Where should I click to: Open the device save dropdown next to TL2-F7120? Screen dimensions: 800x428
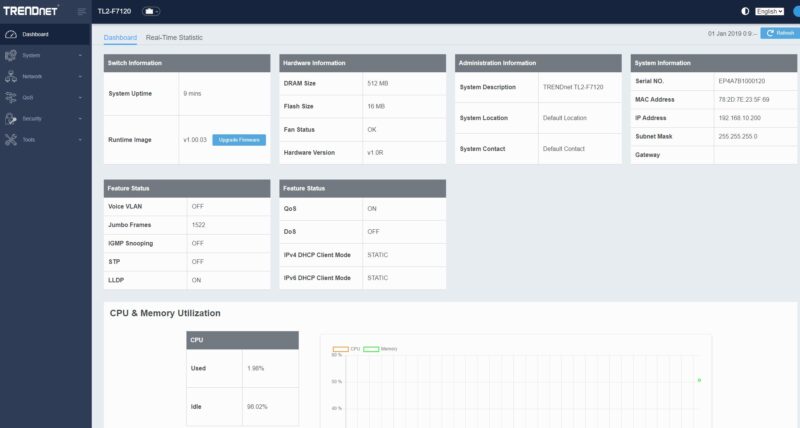[151, 11]
